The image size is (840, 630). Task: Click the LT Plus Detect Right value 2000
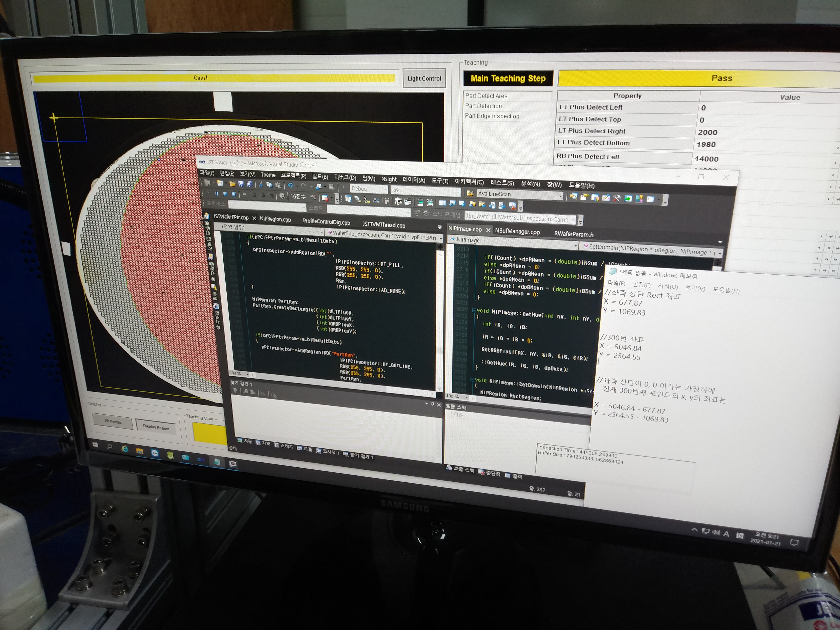(707, 132)
